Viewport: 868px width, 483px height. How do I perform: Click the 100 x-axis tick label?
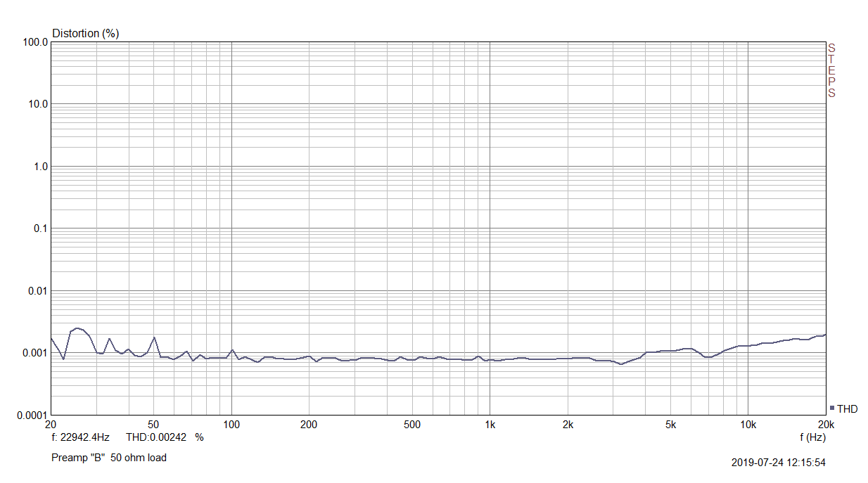[231, 425]
